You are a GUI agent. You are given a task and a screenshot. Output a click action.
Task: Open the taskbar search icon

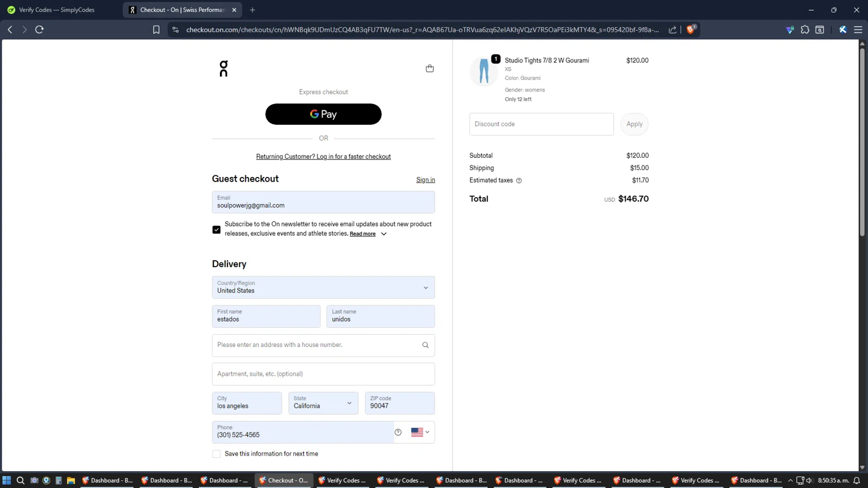[20, 480]
